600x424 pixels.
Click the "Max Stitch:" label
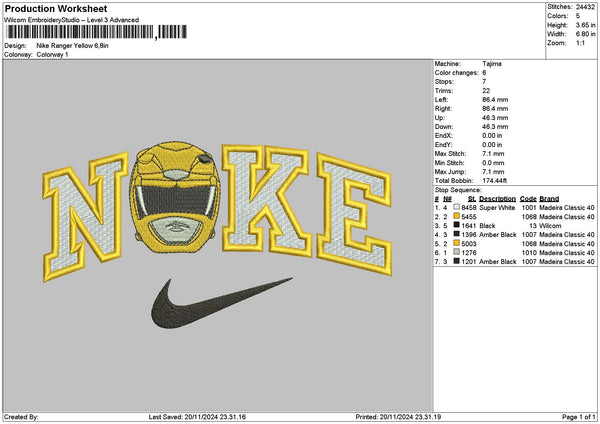pos(450,154)
